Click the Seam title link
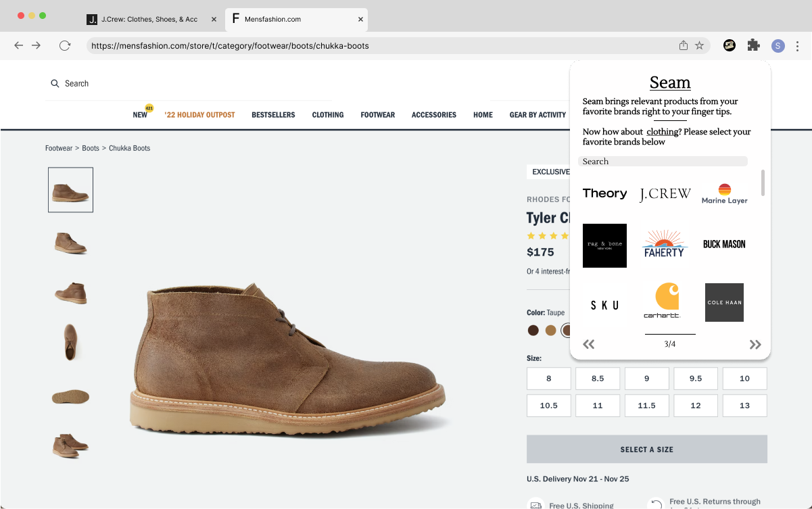This screenshot has width=812, height=509. [670, 82]
